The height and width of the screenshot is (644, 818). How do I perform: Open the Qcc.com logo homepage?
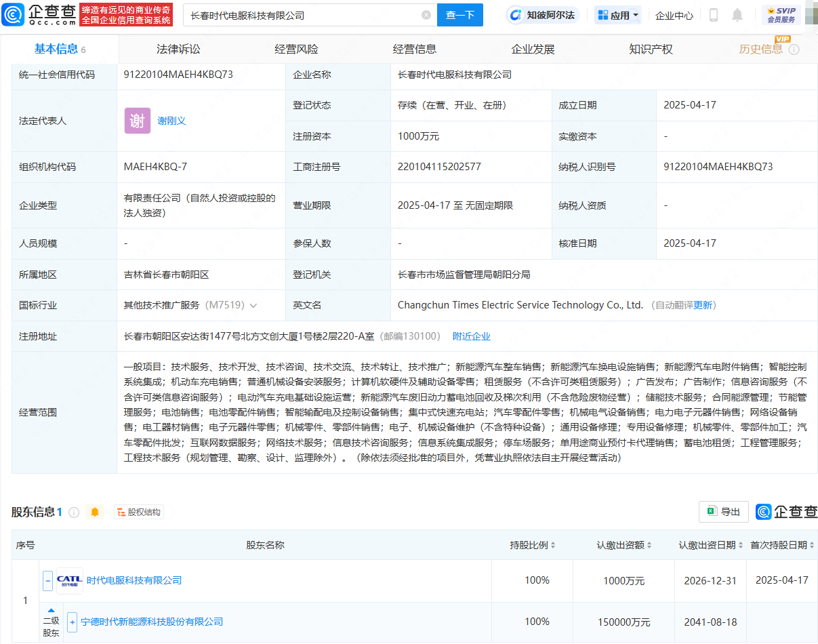39,14
